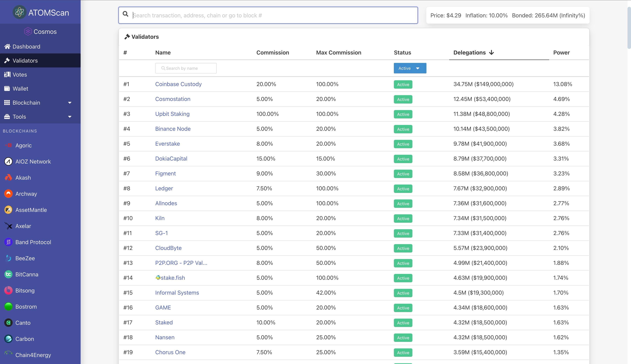This screenshot has width=631, height=364.
Task: Click the BitCanna logo icon
Action: pyautogui.click(x=8, y=274)
